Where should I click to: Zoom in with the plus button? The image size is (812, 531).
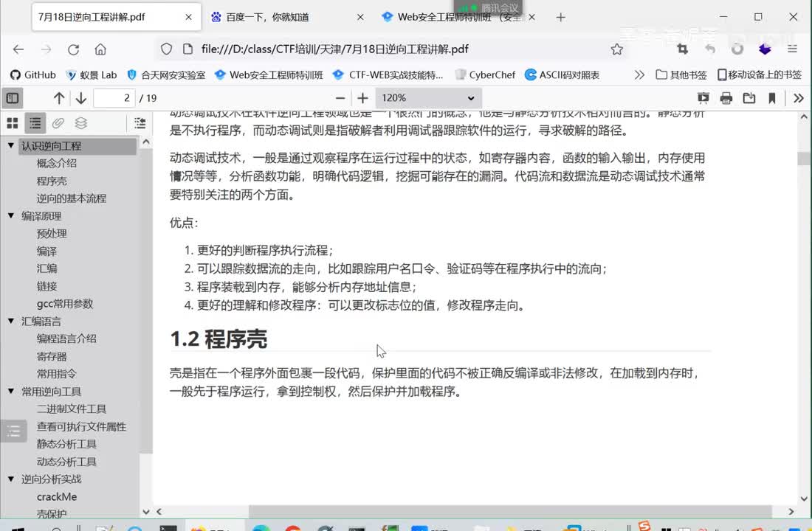tap(362, 98)
